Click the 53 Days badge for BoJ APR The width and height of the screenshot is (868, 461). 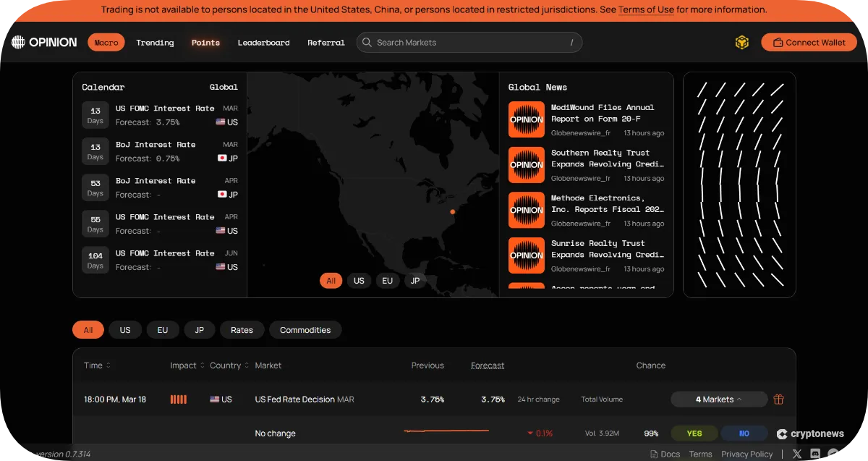tap(95, 187)
